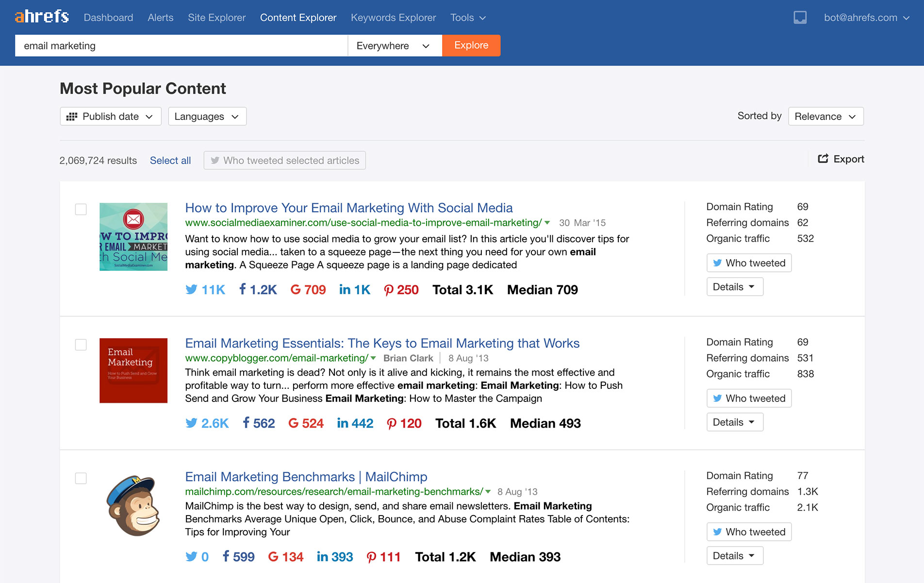Expand the Tools menu

tap(468, 17)
